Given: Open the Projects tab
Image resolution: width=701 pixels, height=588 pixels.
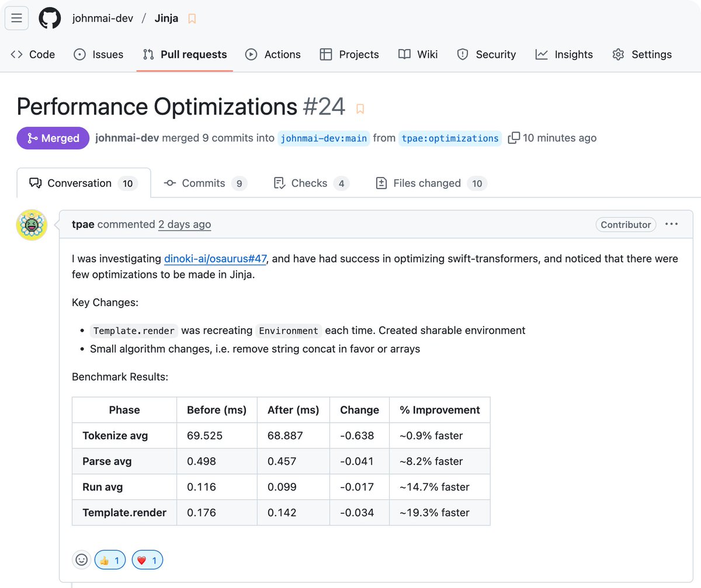Looking at the screenshot, I should 349,54.
